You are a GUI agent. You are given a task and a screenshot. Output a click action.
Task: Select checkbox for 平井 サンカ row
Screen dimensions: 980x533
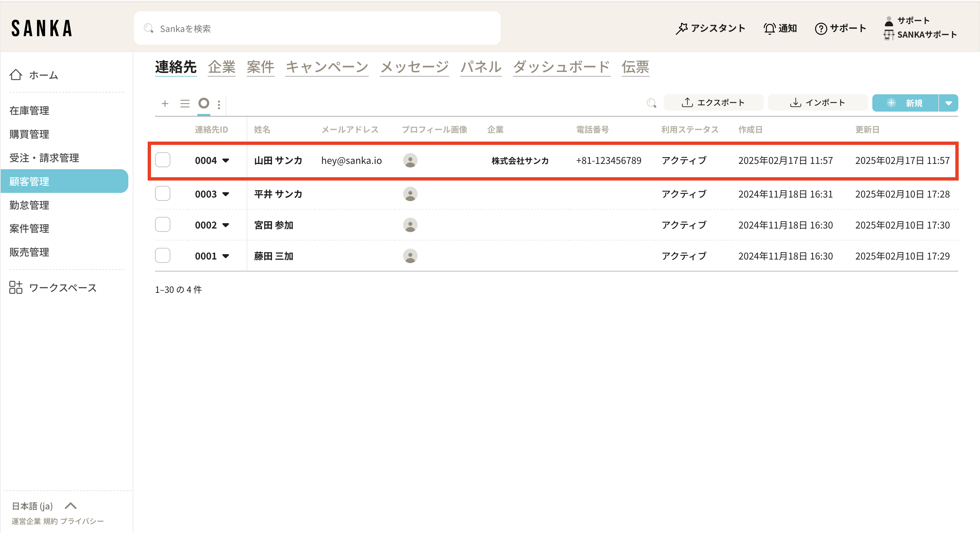(x=163, y=194)
